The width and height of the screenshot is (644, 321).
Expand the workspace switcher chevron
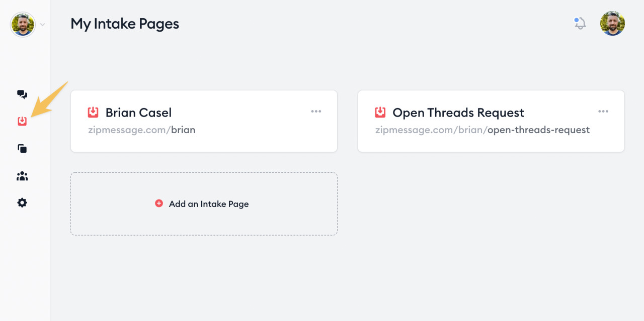click(x=42, y=24)
